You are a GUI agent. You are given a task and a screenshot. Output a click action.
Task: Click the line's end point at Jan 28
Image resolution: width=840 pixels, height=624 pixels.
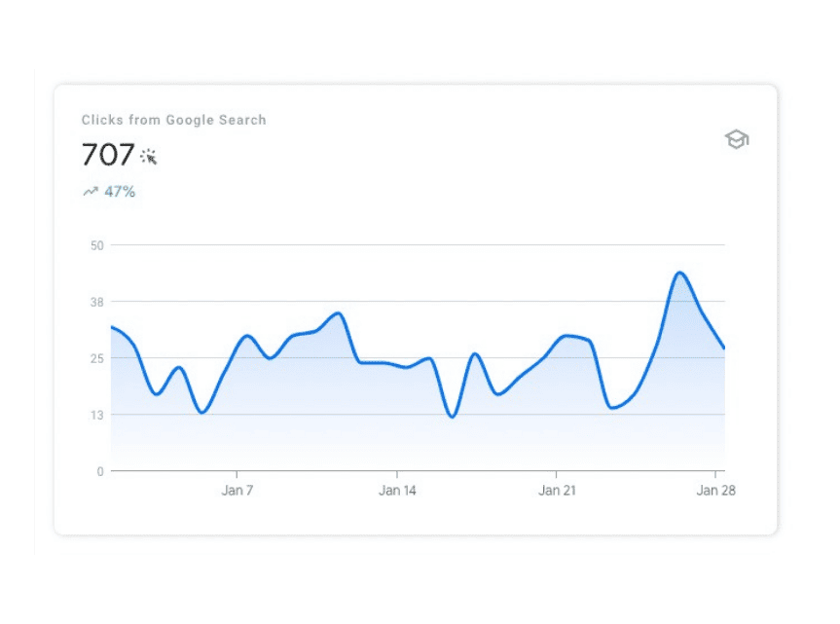[x=724, y=349]
